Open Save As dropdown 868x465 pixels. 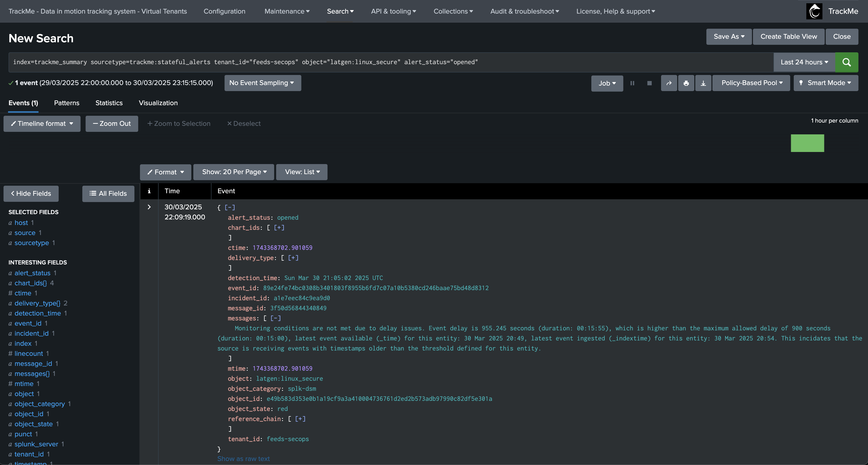729,36
